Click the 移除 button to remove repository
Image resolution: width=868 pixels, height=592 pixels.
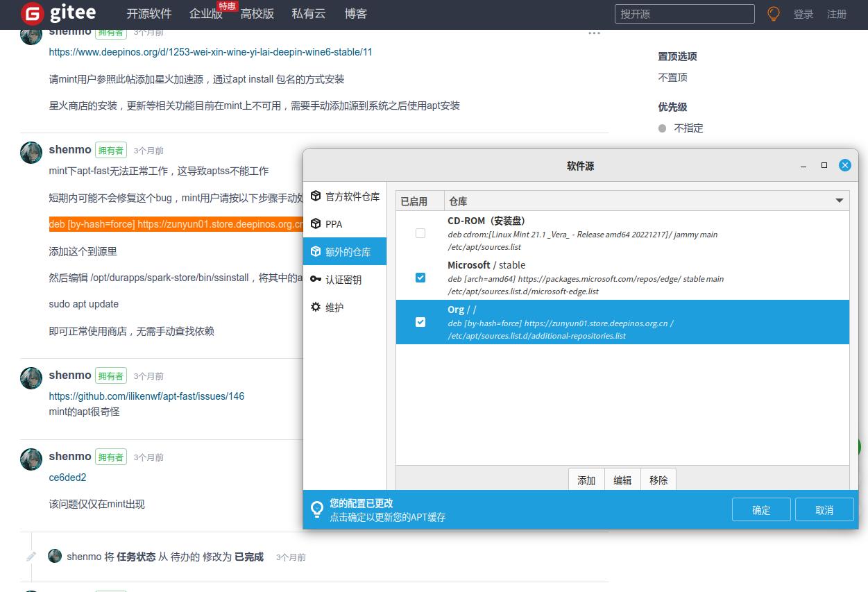tap(658, 480)
